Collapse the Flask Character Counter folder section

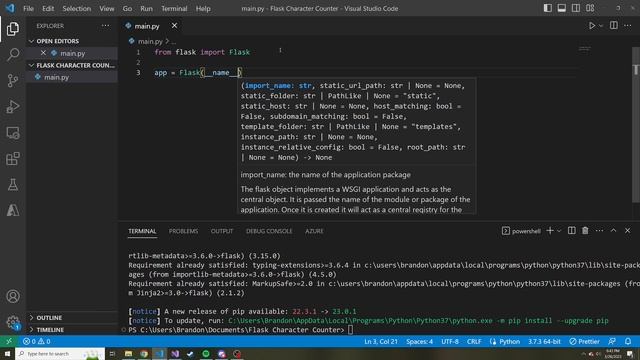pyautogui.click(x=73, y=65)
